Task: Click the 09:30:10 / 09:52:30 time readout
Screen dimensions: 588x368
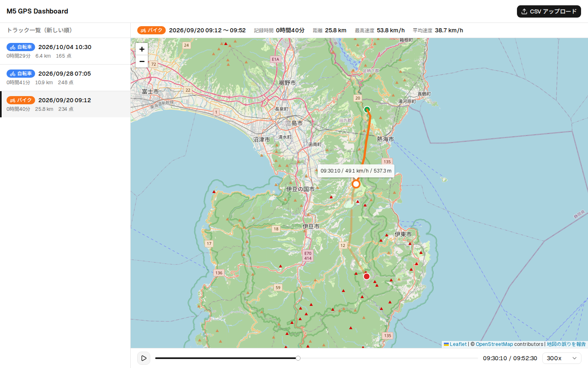Action: pos(510,358)
